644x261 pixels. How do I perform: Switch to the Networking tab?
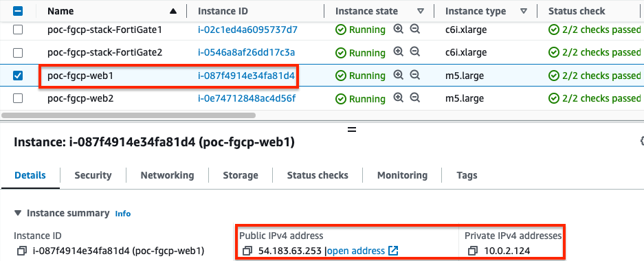(167, 175)
